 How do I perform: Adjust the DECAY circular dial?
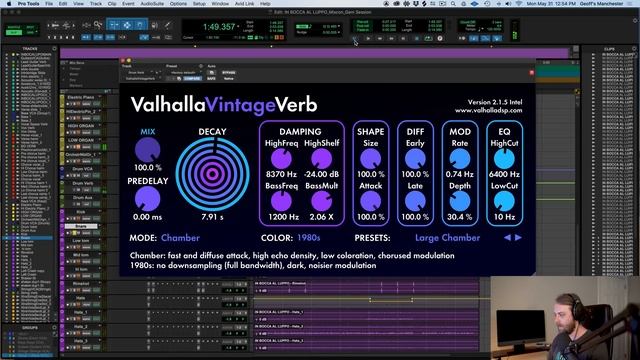(x=212, y=174)
